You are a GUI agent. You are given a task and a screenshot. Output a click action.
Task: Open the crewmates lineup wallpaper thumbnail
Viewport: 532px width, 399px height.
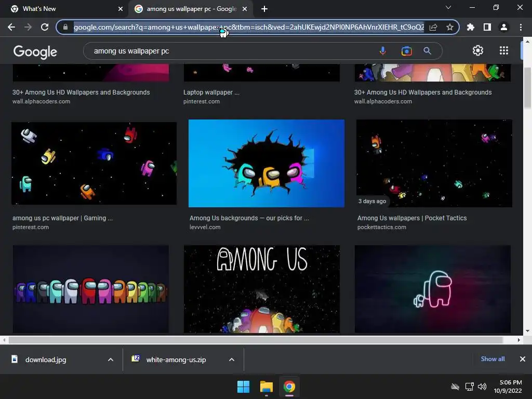tap(90, 289)
